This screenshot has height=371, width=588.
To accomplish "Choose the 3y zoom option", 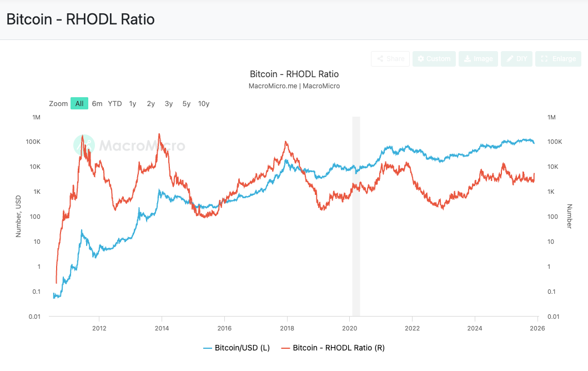I will coord(169,103).
